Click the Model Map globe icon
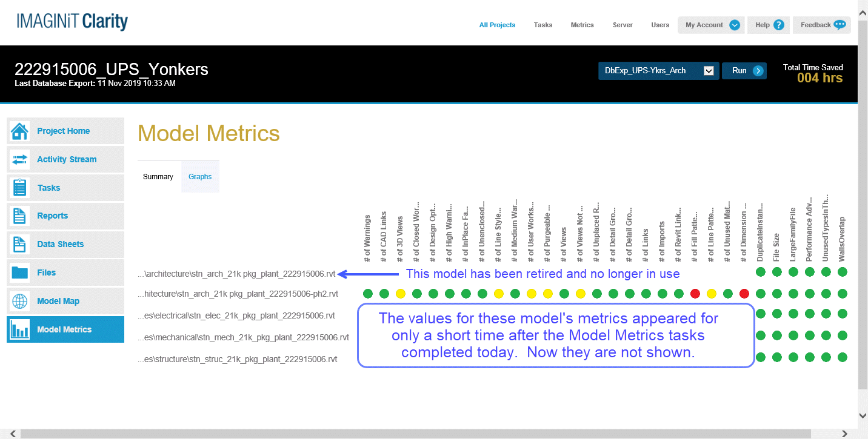The width and height of the screenshot is (868, 439). coord(20,301)
